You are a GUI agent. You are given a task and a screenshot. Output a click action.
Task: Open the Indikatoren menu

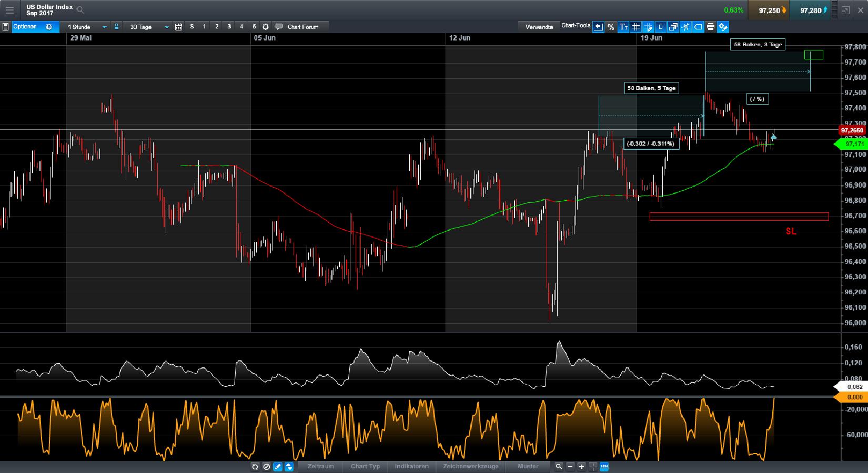click(x=411, y=467)
